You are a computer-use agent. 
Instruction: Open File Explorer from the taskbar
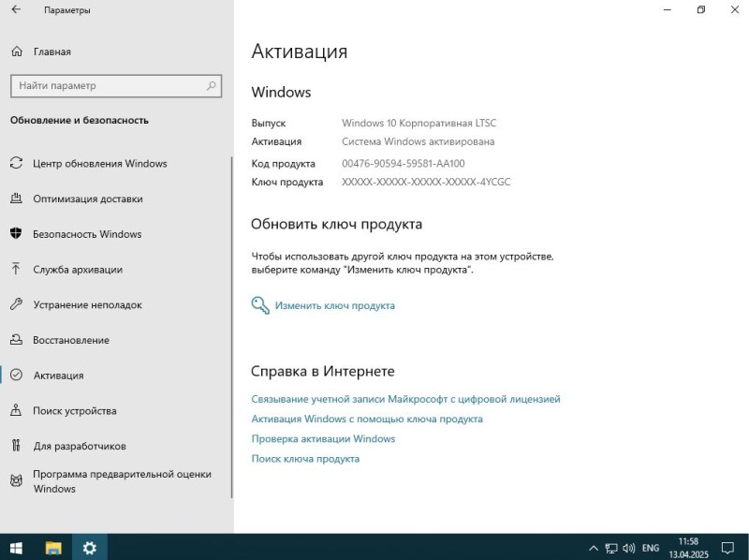(x=53, y=548)
